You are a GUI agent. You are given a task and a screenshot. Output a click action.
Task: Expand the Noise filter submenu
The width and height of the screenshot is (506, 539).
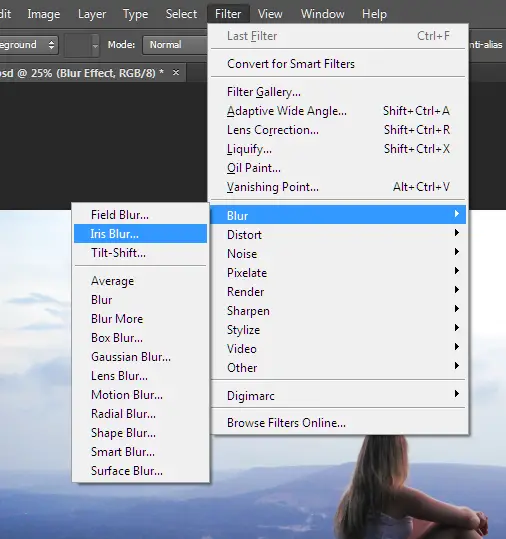pyautogui.click(x=338, y=254)
